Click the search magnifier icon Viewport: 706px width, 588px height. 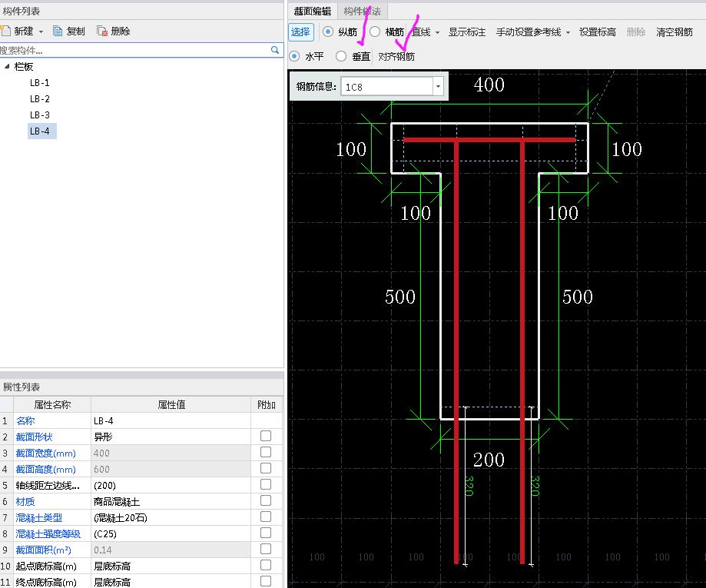[x=275, y=50]
